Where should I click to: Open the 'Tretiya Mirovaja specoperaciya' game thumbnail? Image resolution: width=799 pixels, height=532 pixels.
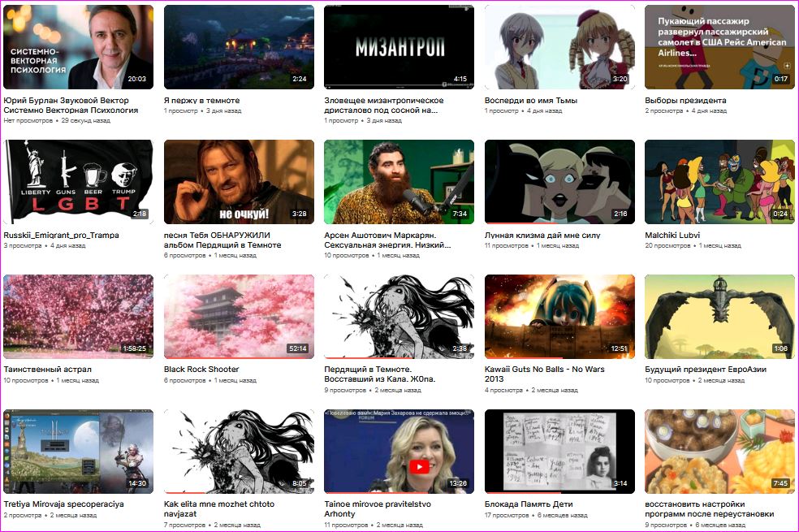(x=79, y=452)
